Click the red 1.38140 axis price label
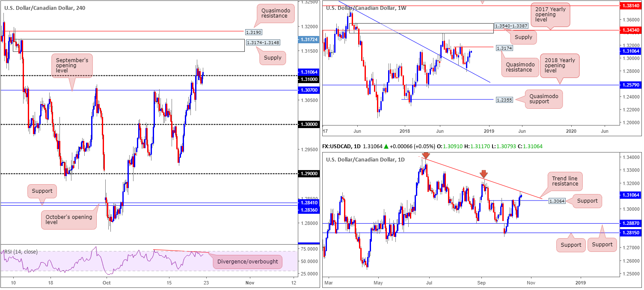The height and width of the screenshot is (290, 644). [x=631, y=6]
